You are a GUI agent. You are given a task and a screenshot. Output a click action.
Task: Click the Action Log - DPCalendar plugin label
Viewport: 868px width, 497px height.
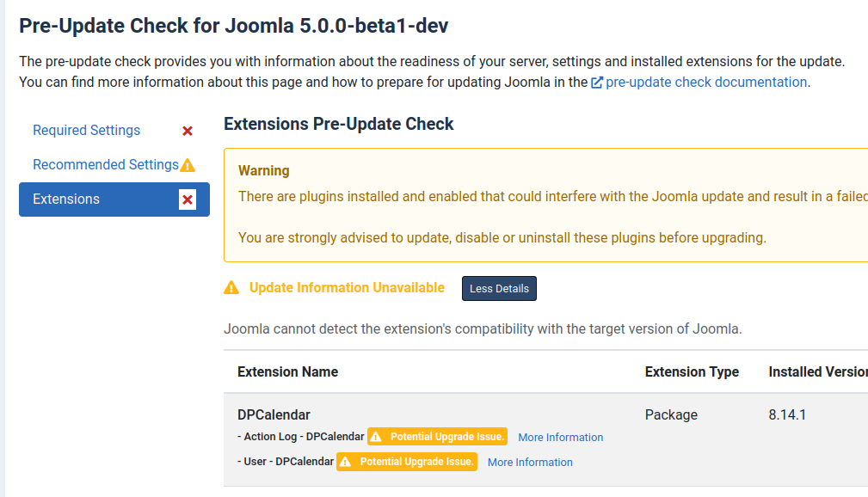tap(300, 437)
